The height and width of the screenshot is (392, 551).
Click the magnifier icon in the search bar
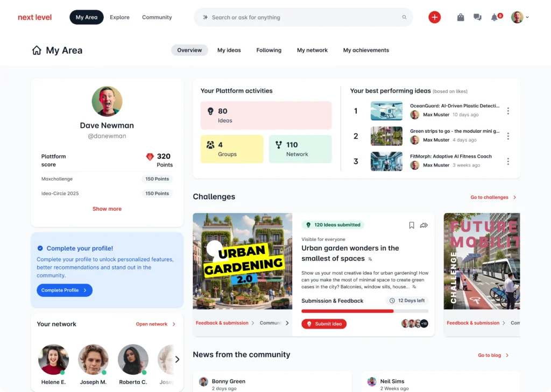coord(404,17)
